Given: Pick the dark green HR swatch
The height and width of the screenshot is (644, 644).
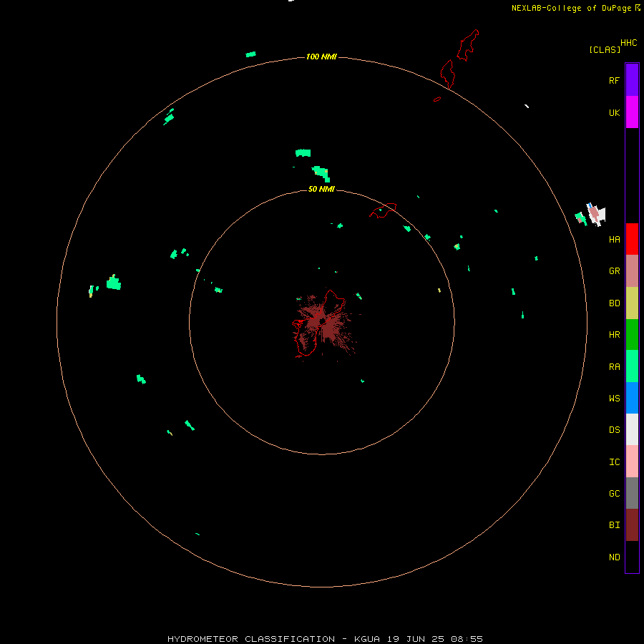Looking at the screenshot, I should [x=632, y=334].
